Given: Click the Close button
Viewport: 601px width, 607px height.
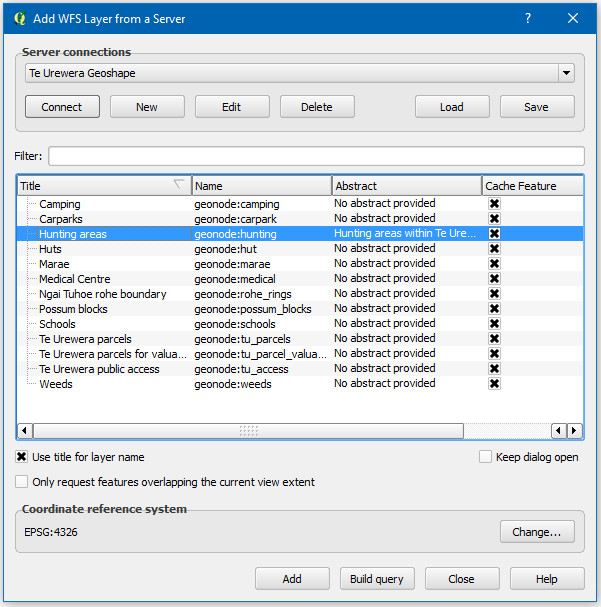Looking at the screenshot, I should pos(462,579).
